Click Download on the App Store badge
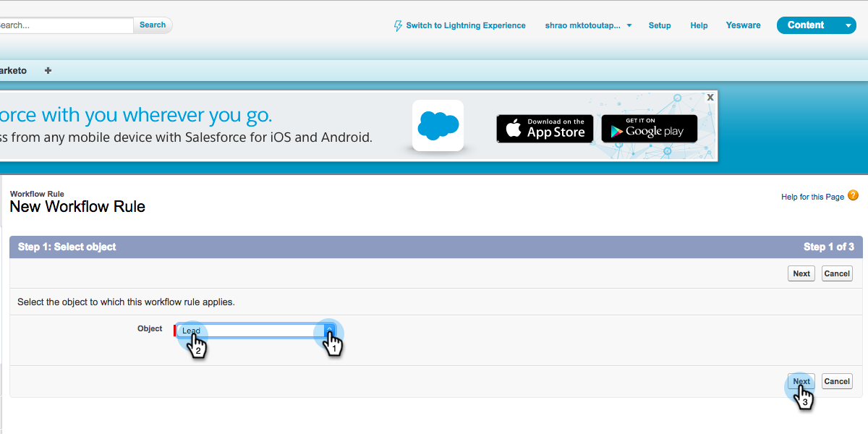The width and height of the screenshot is (868, 434). [545, 129]
